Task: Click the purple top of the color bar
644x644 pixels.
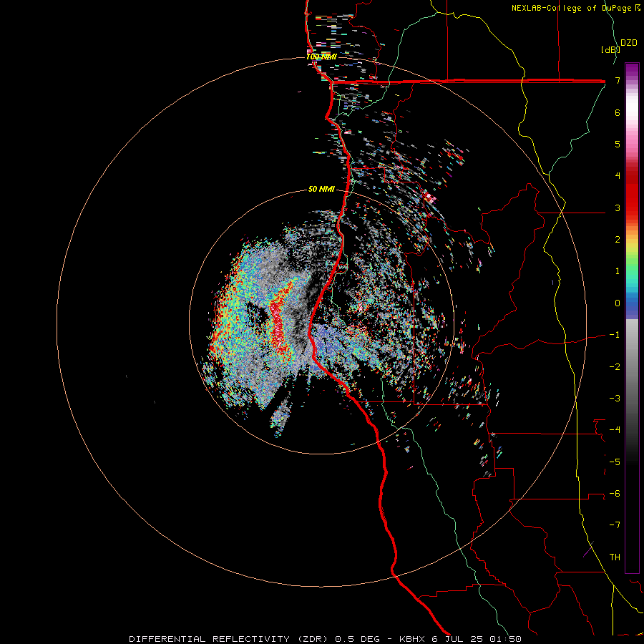Action: click(632, 70)
